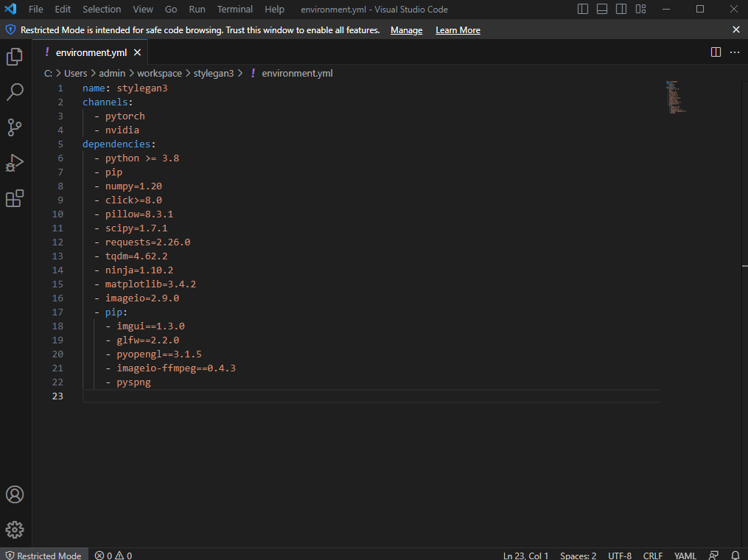Open the Extensions view
The image size is (748, 560).
pos(14,198)
